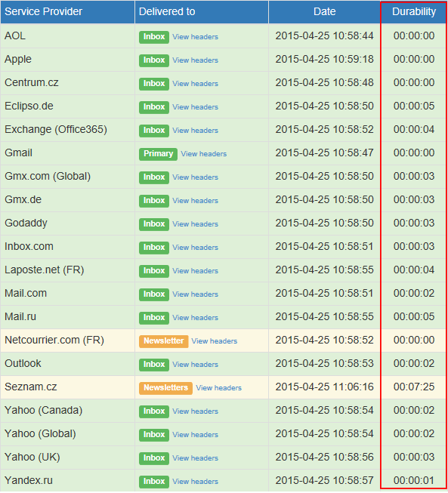Select the AOL provider name
This screenshot has width=448, height=493.
15,35
